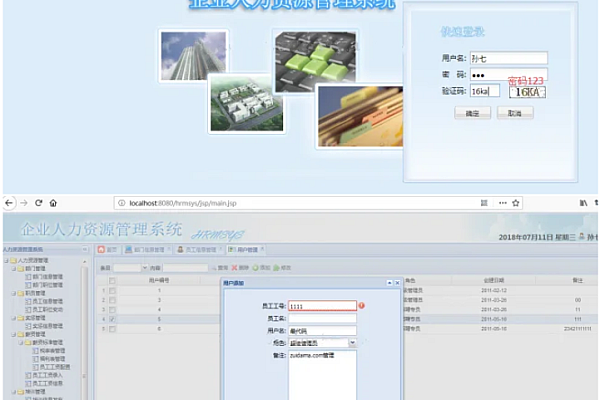
Task: Click the 2011-02-12 creation date cell
Action: click(x=494, y=291)
